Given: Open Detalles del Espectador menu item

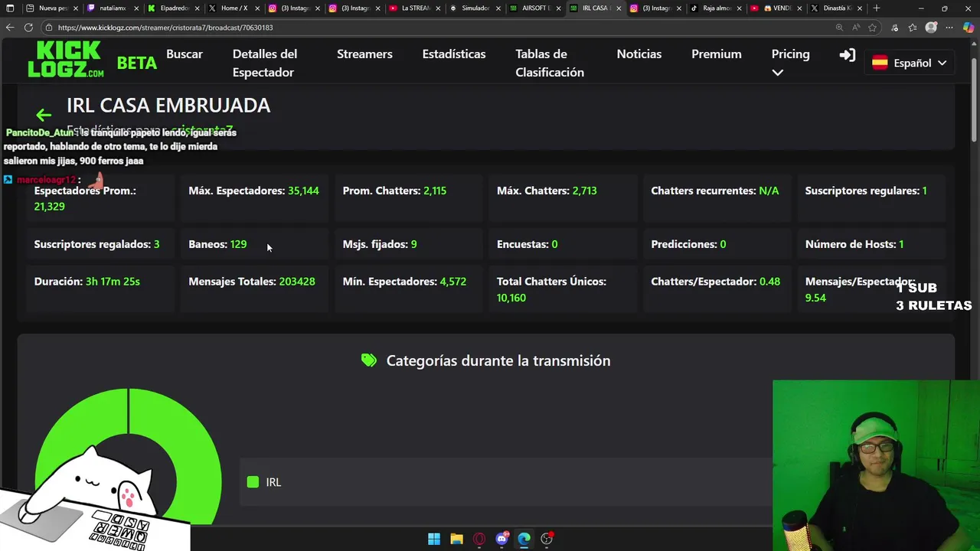Looking at the screenshot, I should [x=265, y=63].
